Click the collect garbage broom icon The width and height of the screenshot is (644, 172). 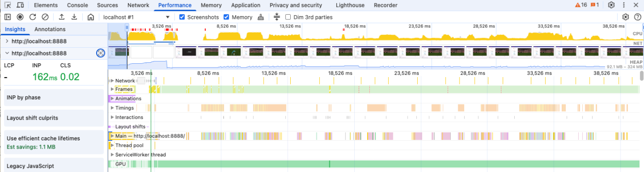click(x=261, y=17)
